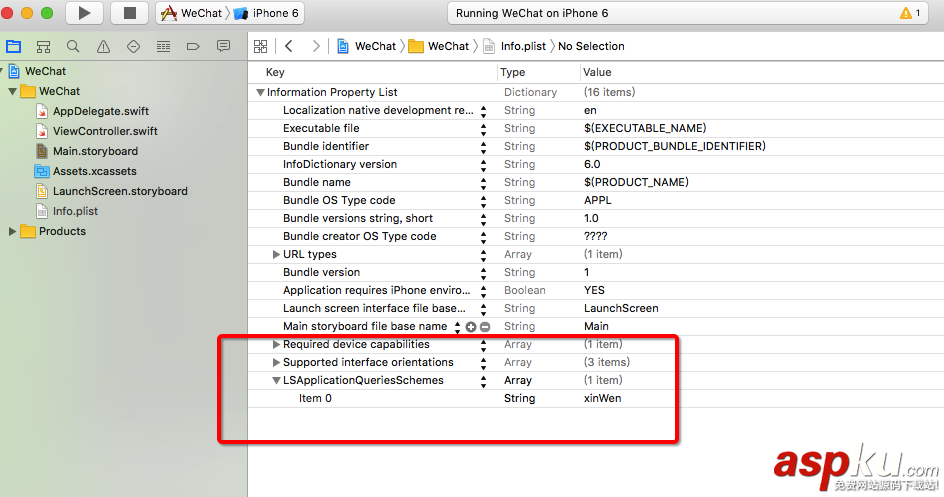Select the ???? creator code value
The height and width of the screenshot is (497, 944).
tap(595, 236)
